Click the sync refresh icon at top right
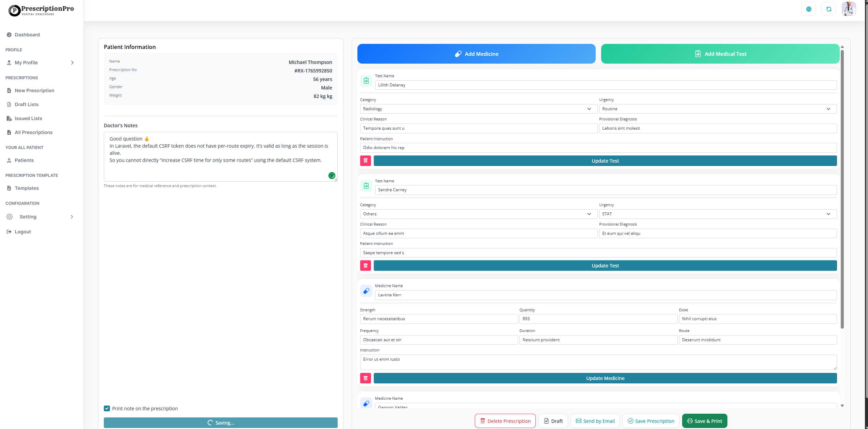This screenshot has height=429, width=868. pyautogui.click(x=829, y=9)
